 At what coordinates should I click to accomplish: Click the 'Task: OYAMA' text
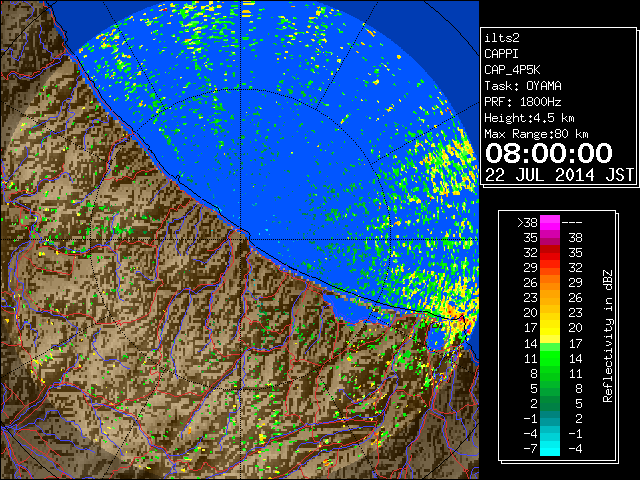pyautogui.click(x=523, y=86)
